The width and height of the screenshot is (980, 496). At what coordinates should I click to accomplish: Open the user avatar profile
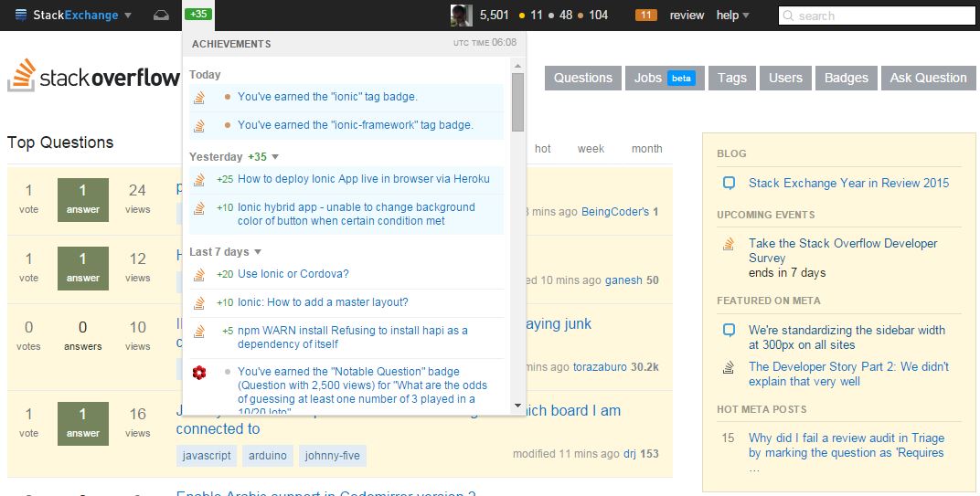[462, 15]
